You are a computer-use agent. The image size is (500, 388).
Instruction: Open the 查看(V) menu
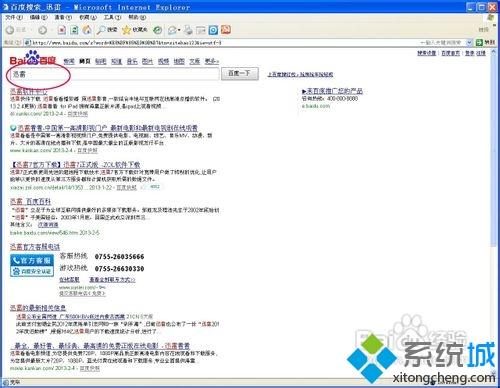click(63, 17)
